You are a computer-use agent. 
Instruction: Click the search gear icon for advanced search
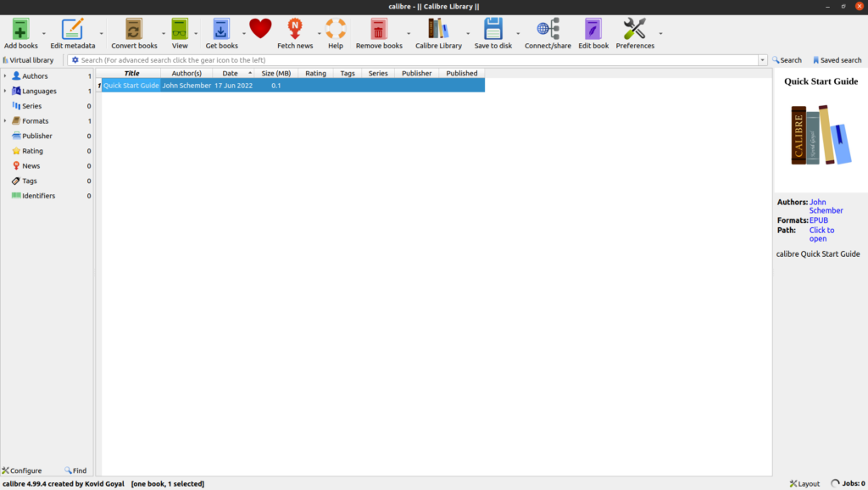coord(75,60)
